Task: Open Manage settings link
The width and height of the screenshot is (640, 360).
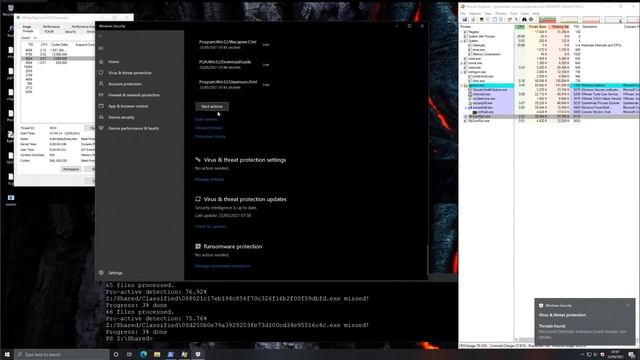Action: (x=209, y=180)
